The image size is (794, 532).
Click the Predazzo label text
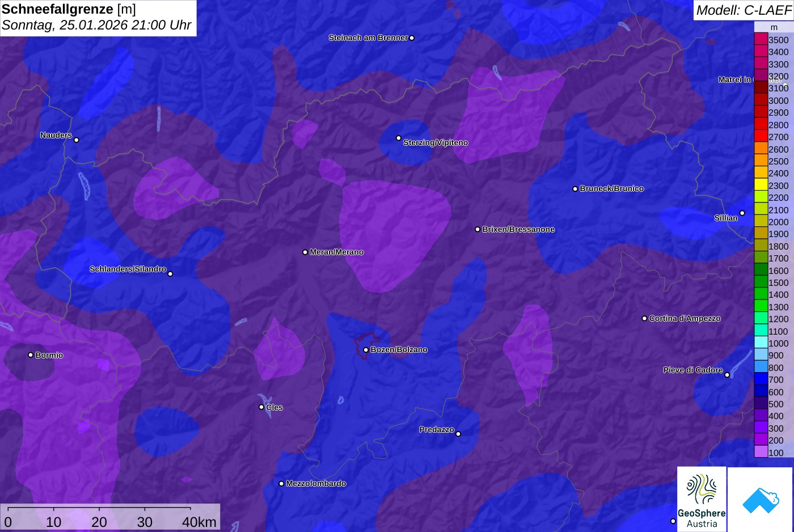437,430
